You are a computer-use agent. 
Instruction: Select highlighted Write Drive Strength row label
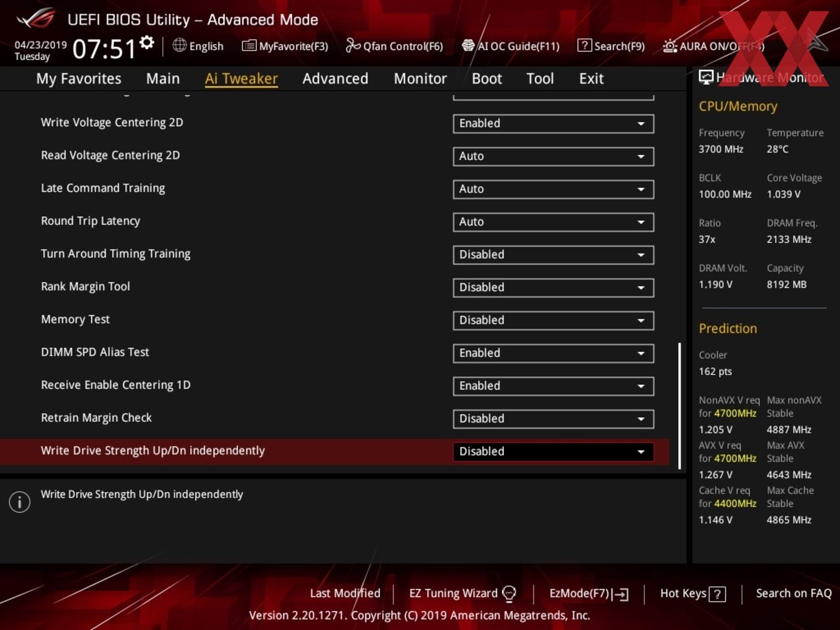[153, 450]
